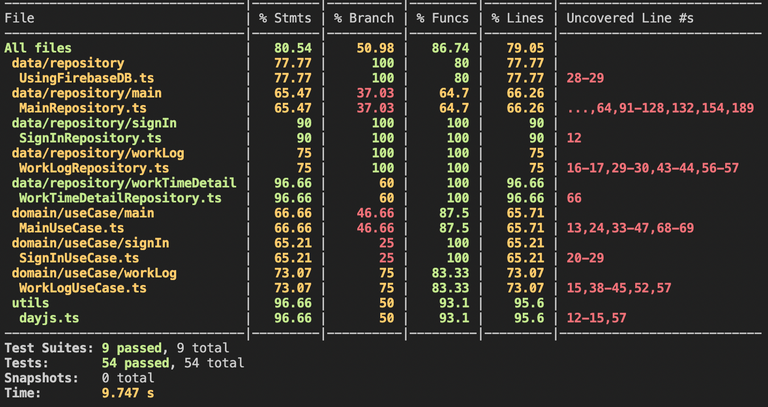Select the 'SignInRepository.ts' file name

(90, 138)
